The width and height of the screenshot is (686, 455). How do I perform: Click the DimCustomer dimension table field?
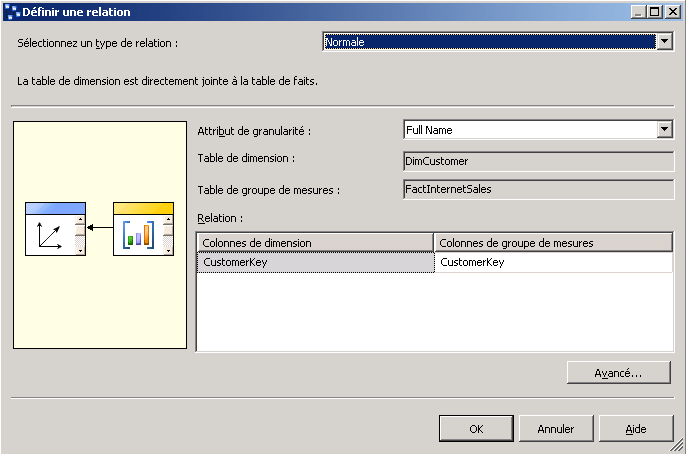[539, 161]
